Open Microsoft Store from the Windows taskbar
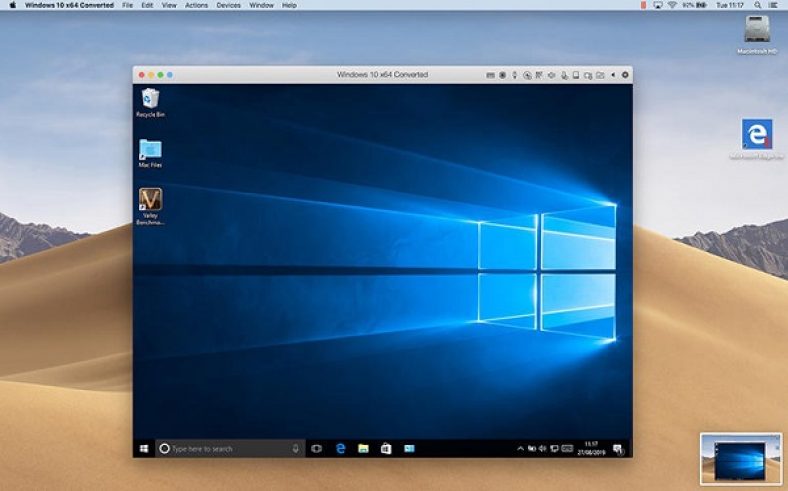The height and width of the screenshot is (491, 788). pos(386,448)
